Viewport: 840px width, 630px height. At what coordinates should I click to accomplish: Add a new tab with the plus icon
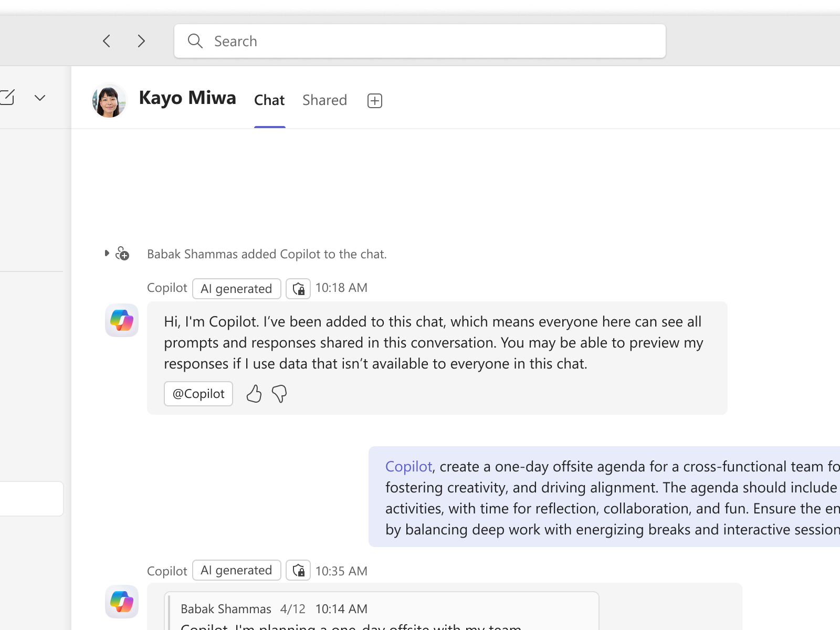[x=374, y=100]
